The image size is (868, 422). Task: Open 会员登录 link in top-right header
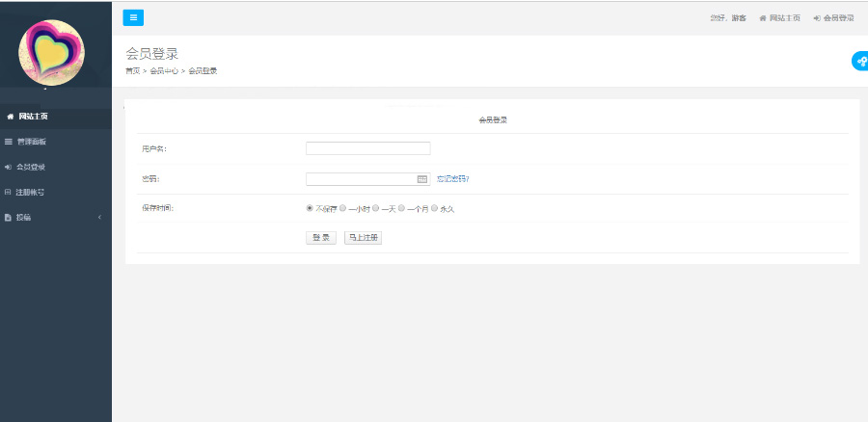(x=834, y=18)
